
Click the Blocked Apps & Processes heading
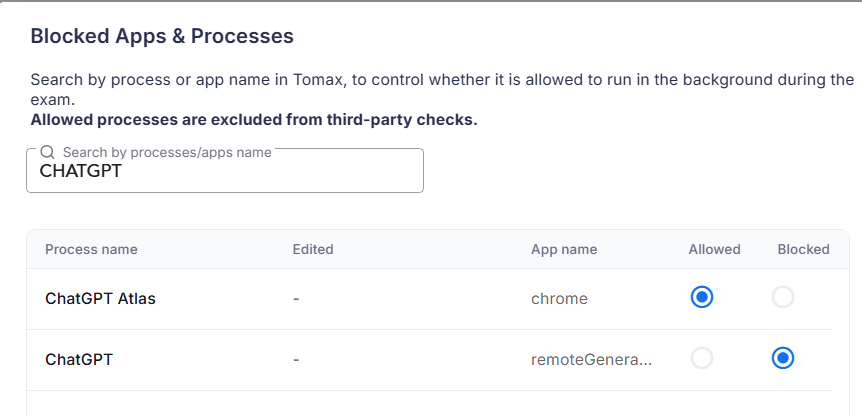tap(162, 36)
